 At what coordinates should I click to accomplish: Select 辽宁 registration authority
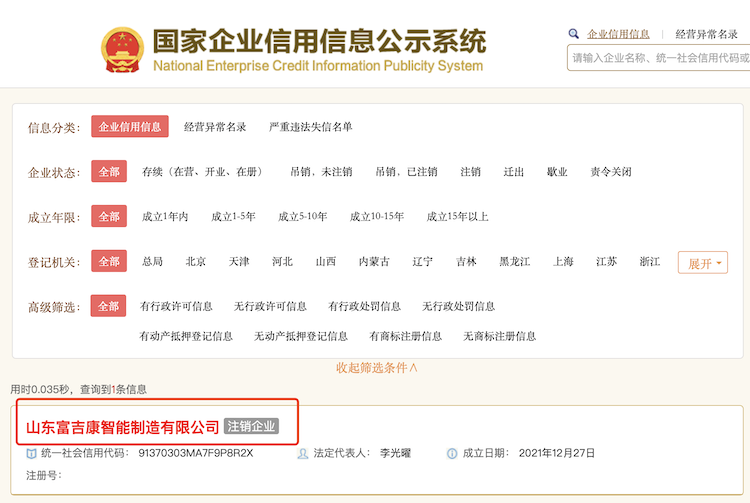[422, 262]
